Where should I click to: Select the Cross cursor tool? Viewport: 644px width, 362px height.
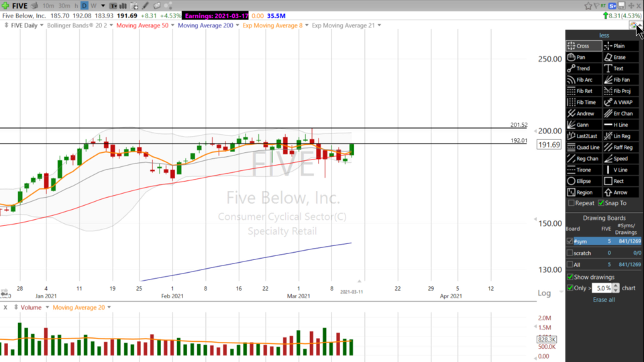point(584,46)
